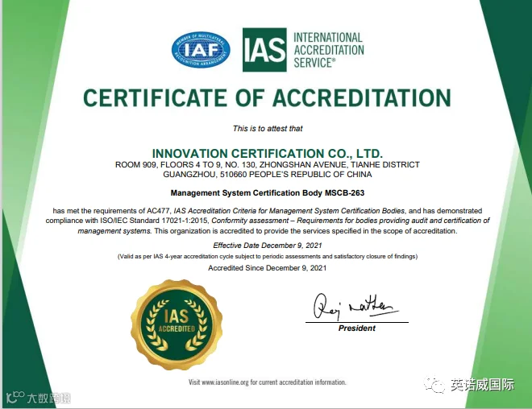Click the 'Valid as per IAS 4-year' note
532x409 pixels.
[268, 257]
